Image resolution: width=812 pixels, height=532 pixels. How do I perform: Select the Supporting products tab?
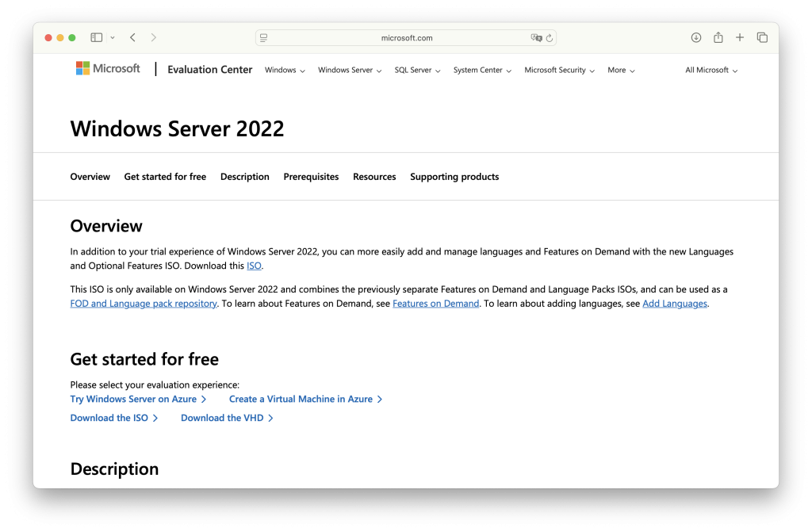tap(454, 177)
